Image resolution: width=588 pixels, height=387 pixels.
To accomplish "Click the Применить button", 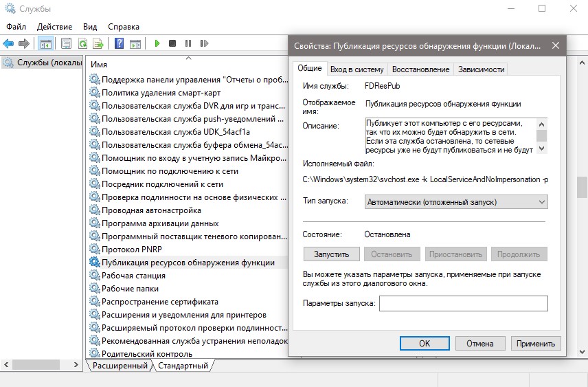I will click(536, 344).
